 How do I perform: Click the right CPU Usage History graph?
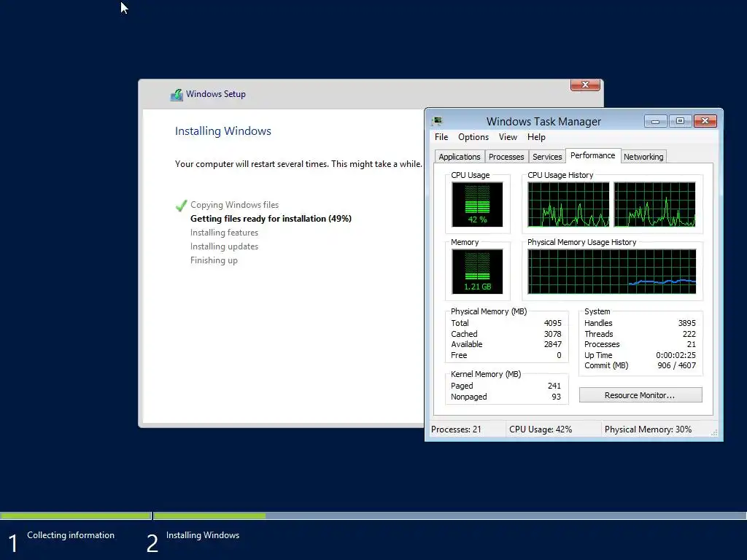point(654,204)
